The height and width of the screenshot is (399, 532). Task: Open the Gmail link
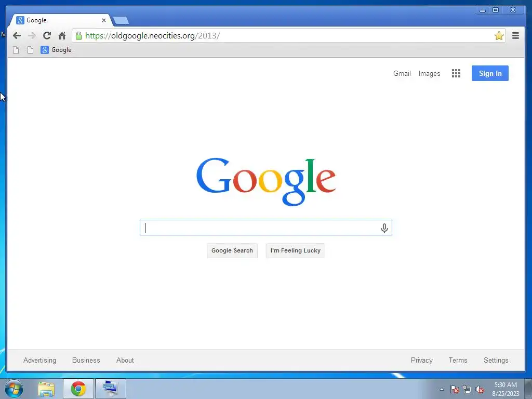pos(402,73)
